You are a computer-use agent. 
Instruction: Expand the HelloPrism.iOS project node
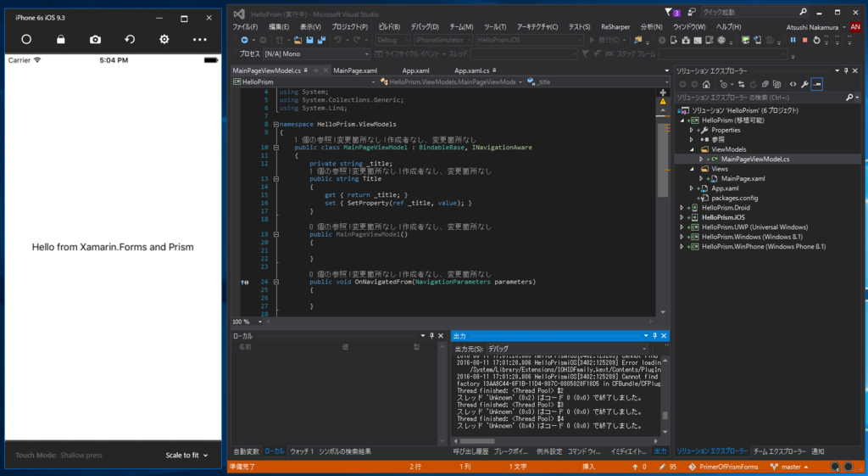682,218
